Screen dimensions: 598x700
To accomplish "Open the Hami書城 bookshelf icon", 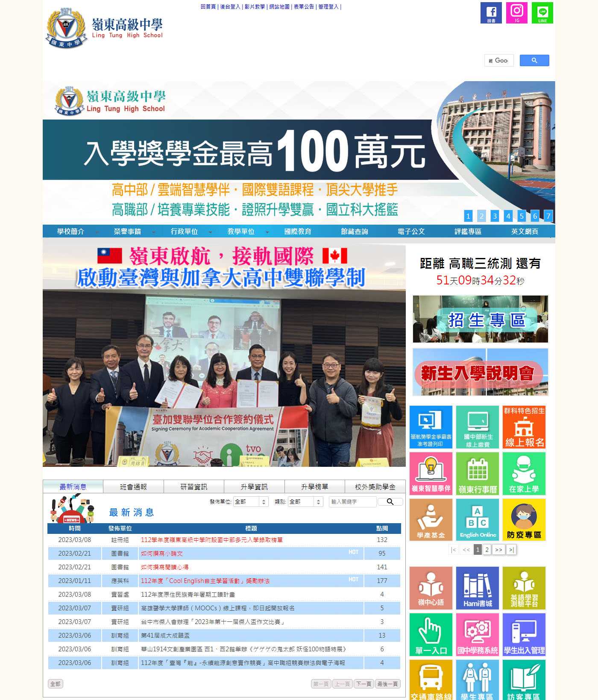I will click(478, 588).
